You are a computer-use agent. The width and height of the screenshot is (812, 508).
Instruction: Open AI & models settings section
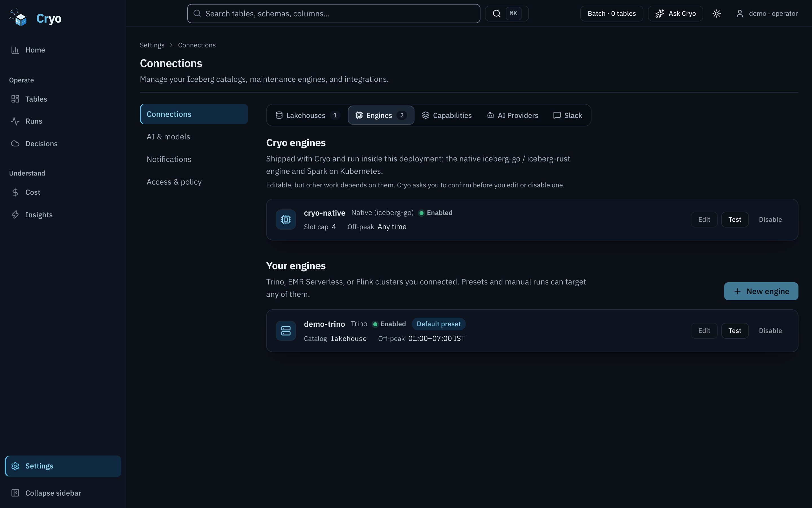pyautogui.click(x=194, y=136)
